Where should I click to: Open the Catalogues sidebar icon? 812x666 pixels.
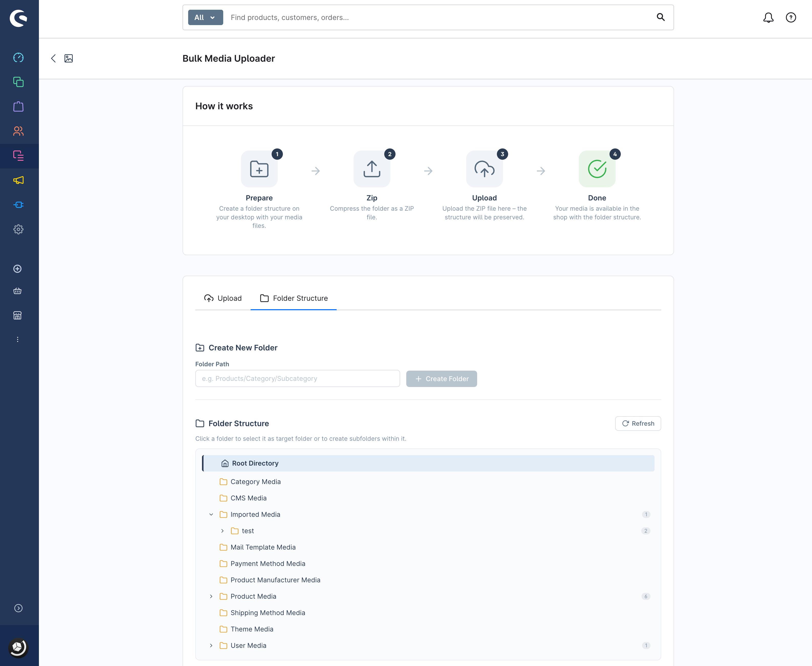(x=18, y=82)
